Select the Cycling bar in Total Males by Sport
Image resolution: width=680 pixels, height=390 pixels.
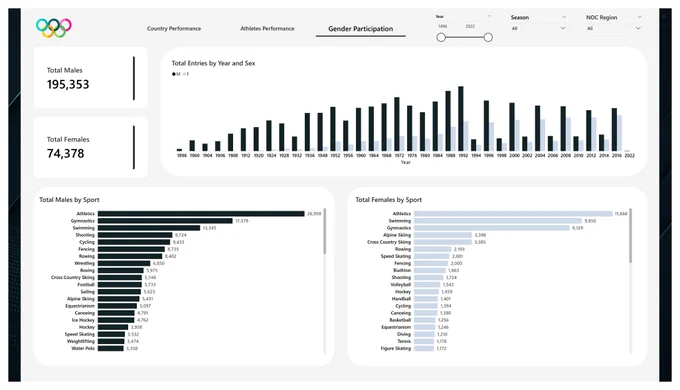134,242
